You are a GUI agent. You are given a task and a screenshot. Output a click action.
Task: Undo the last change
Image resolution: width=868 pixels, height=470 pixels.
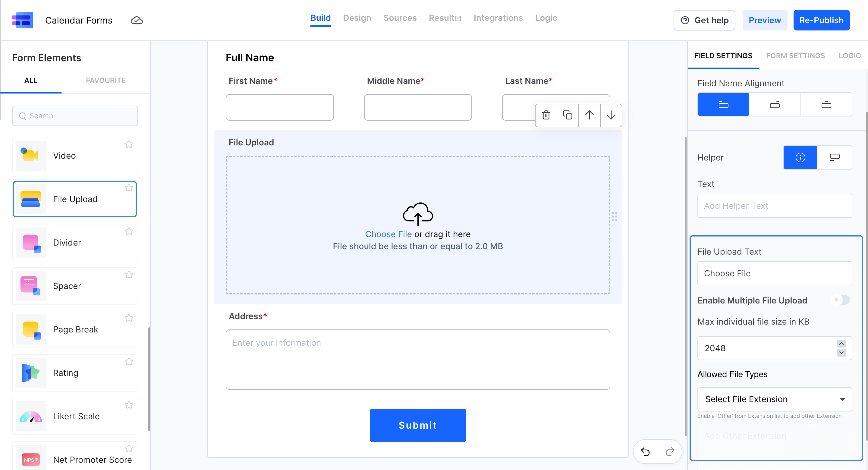click(x=645, y=452)
